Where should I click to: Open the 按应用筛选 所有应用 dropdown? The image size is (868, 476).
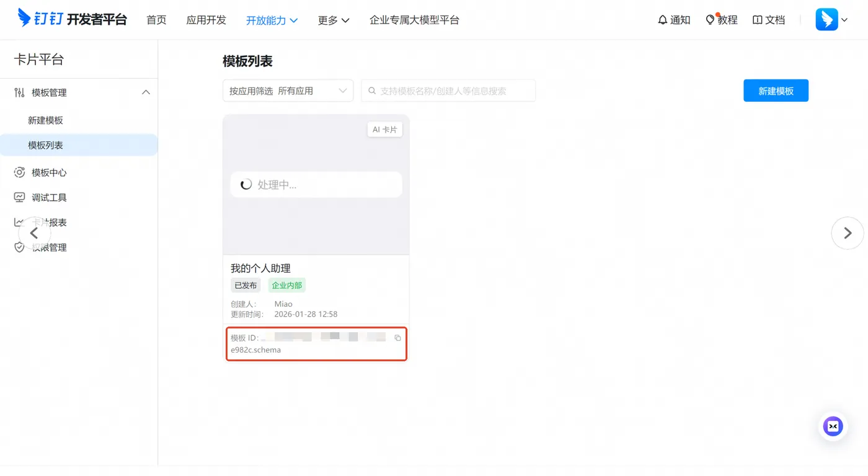tap(288, 90)
